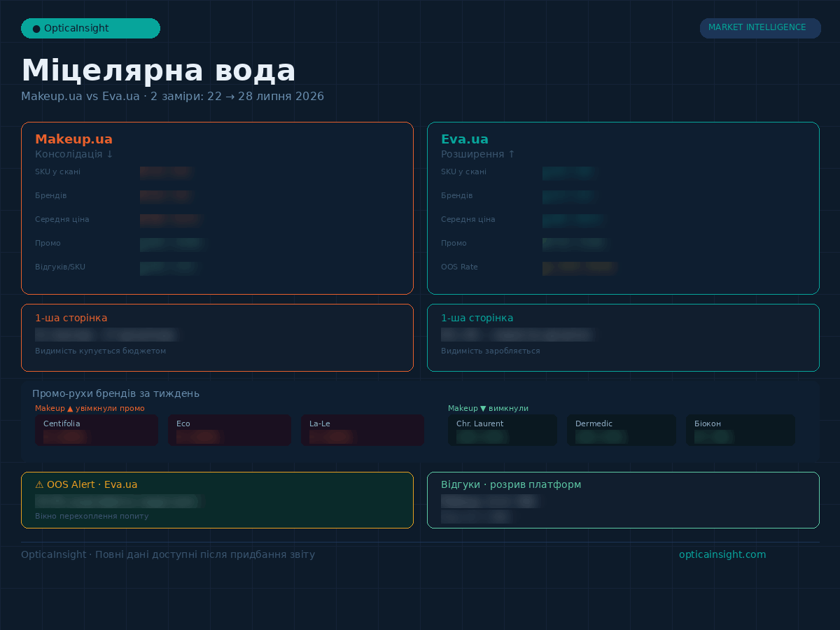Click SKU у скані in Eva.ua card
This screenshot has height=630, width=840.
[x=463, y=171]
